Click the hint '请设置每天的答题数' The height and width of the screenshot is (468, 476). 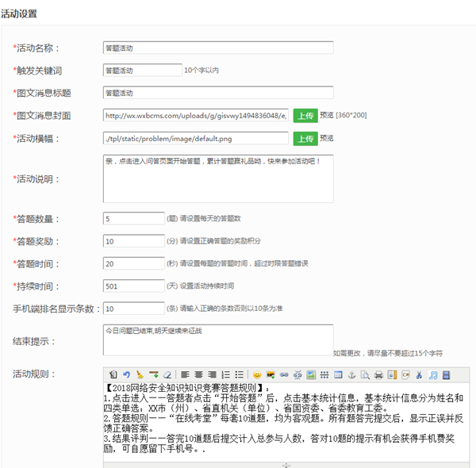(x=210, y=218)
